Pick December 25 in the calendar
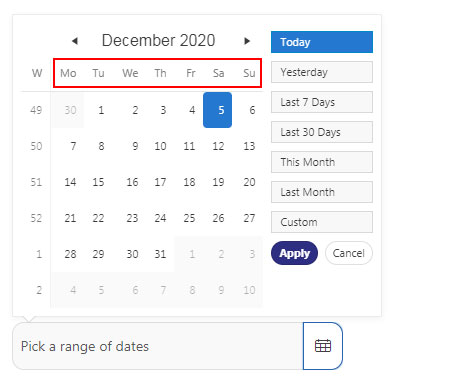 pyautogui.click(x=189, y=218)
